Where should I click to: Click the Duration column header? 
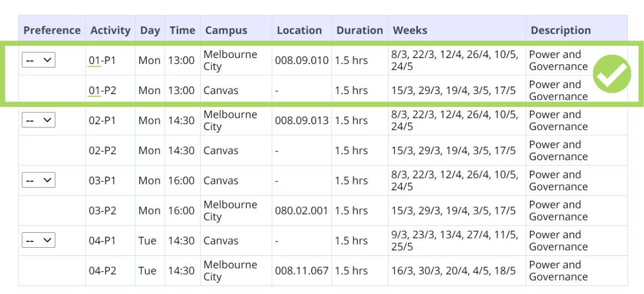tap(360, 31)
